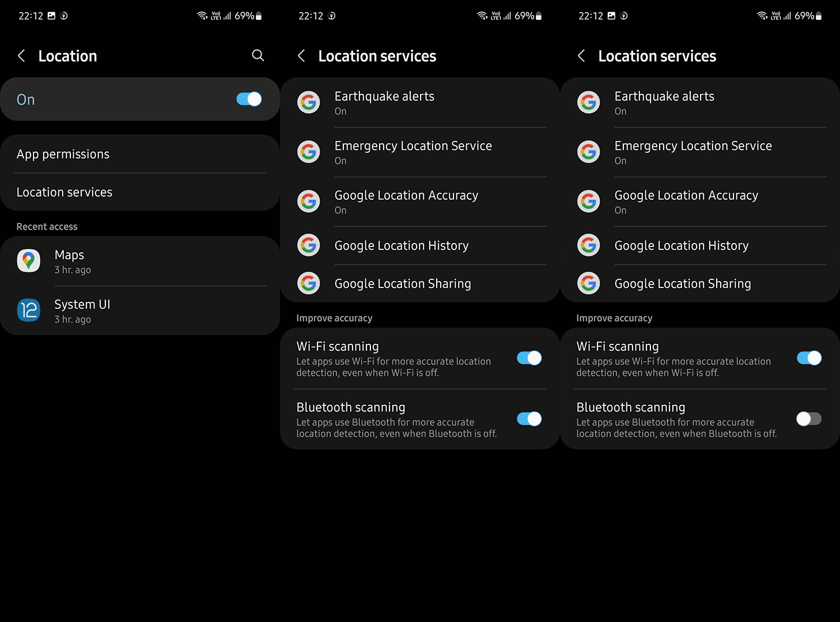Open Google Location History in middle screen
The width and height of the screenshot is (840, 622).
click(x=420, y=245)
